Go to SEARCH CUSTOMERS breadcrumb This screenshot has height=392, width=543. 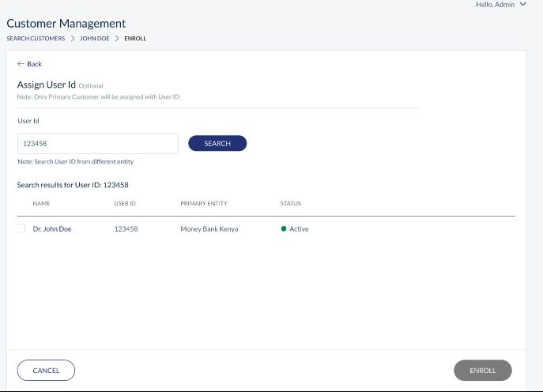coord(36,39)
